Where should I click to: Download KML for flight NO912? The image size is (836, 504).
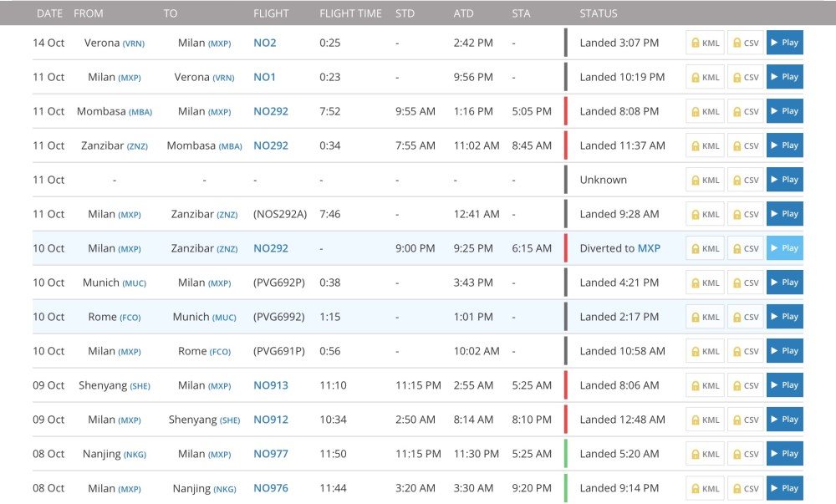click(705, 420)
